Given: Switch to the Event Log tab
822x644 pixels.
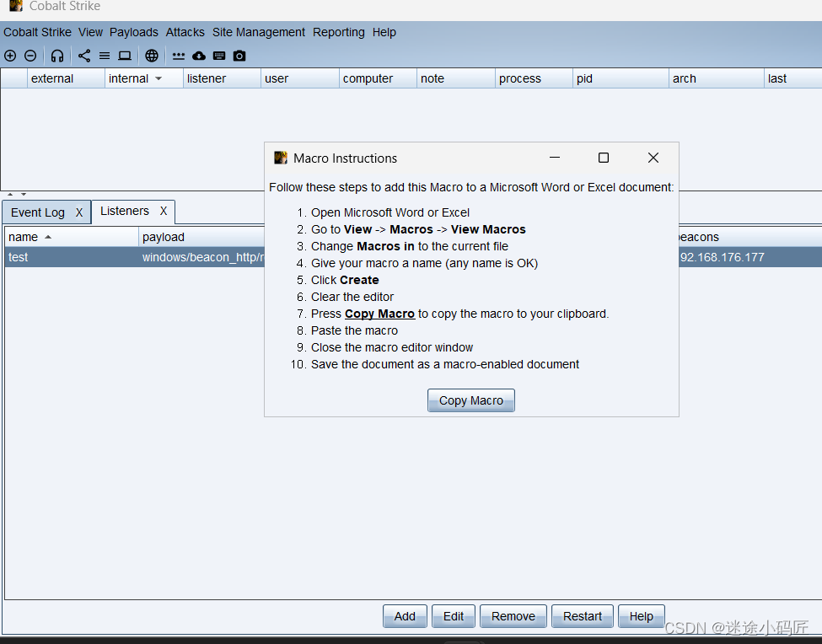Looking at the screenshot, I should point(38,212).
